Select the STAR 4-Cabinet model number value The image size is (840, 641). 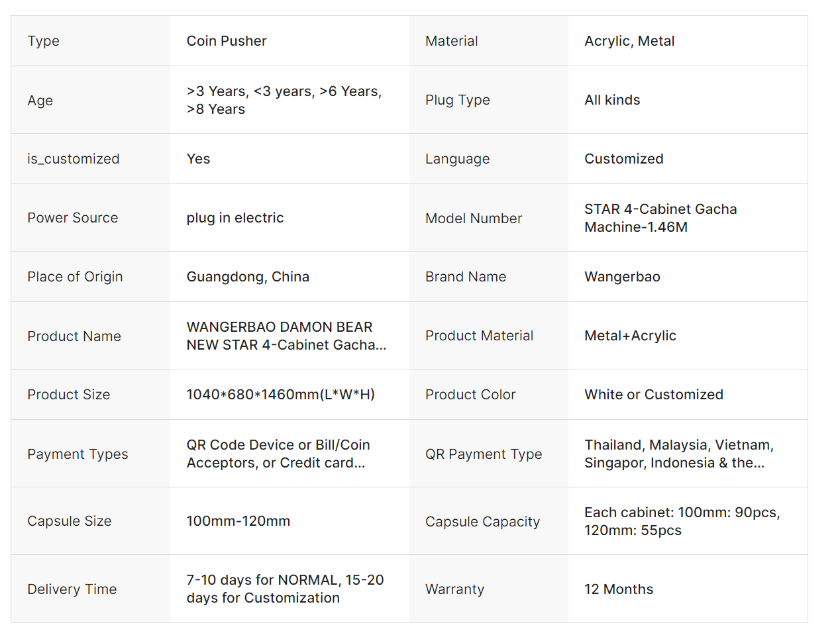click(660, 218)
